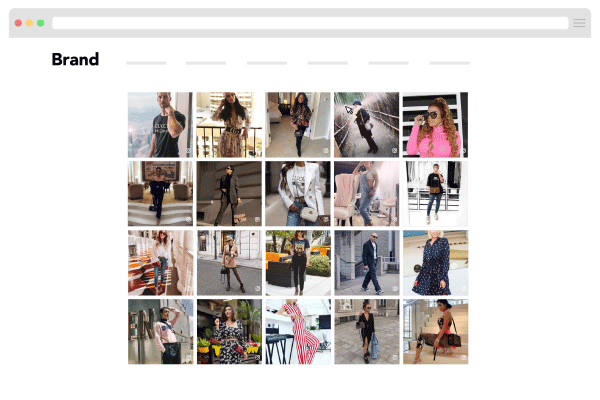Click the green maximize window button

41,23
